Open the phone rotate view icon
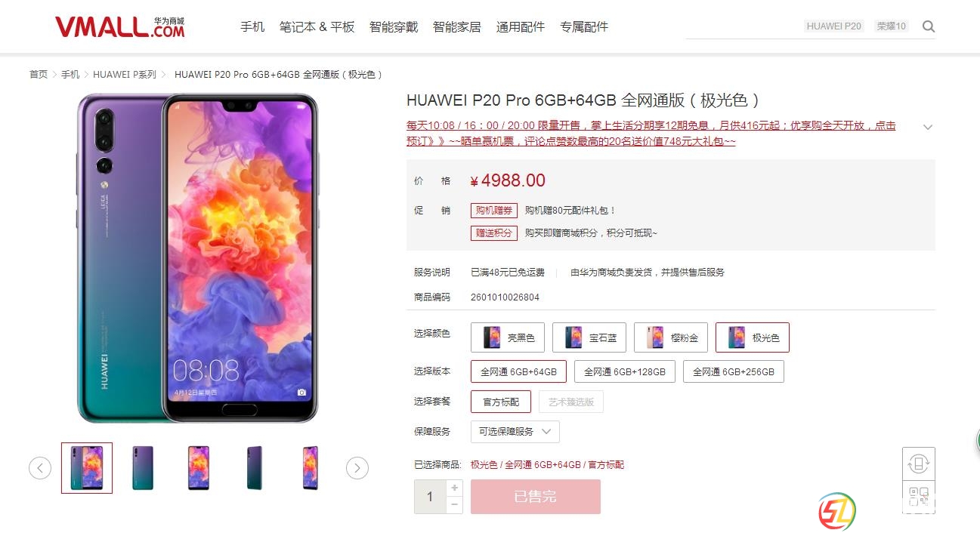 pyautogui.click(x=918, y=464)
